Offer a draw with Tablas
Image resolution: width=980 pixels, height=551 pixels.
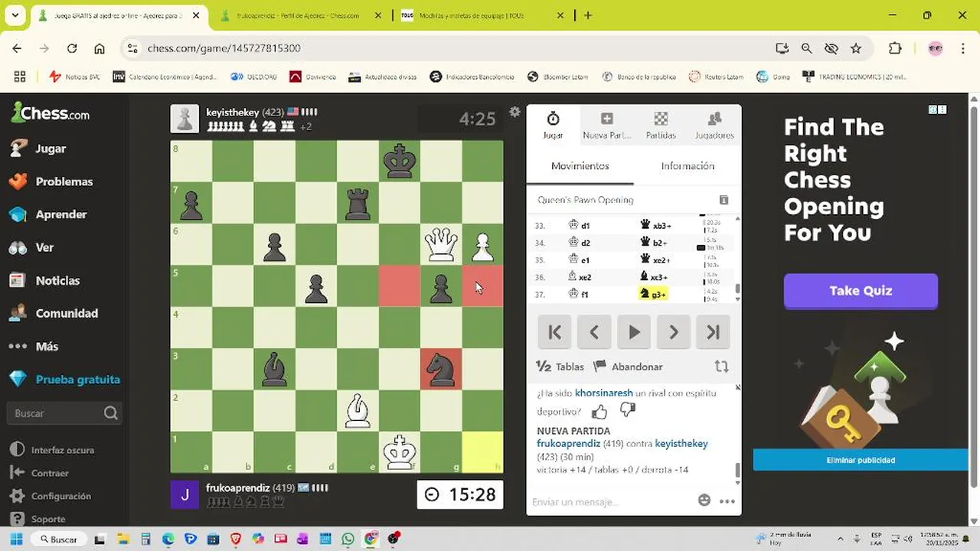tap(560, 367)
